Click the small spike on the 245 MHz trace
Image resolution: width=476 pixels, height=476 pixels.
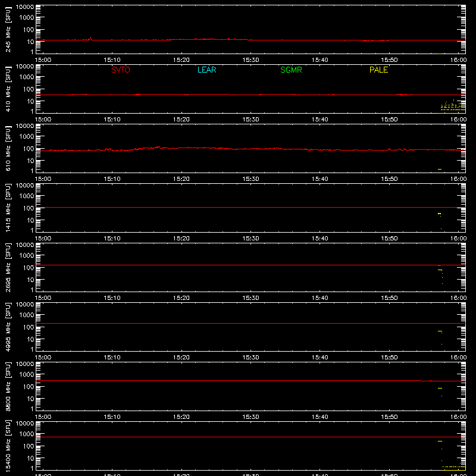coord(90,38)
